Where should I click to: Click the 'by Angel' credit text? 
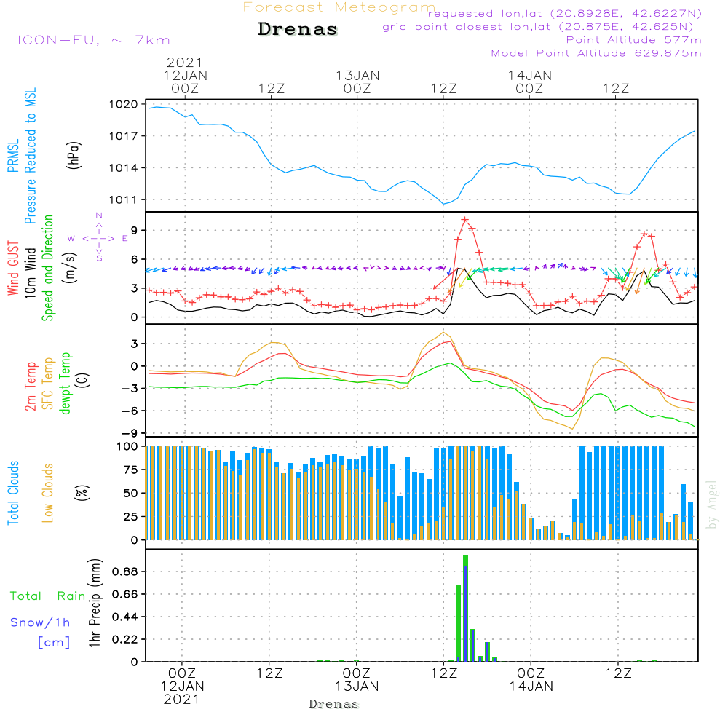pyautogui.click(x=712, y=505)
